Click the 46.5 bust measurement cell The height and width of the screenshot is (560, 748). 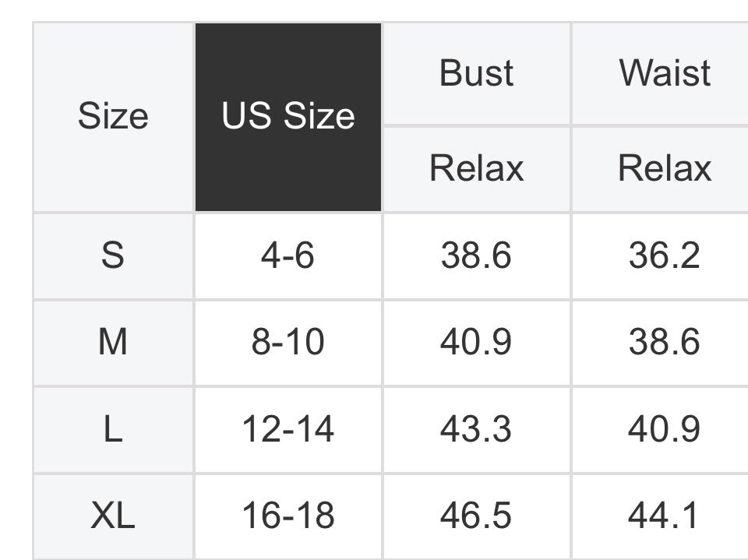tap(476, 516)
